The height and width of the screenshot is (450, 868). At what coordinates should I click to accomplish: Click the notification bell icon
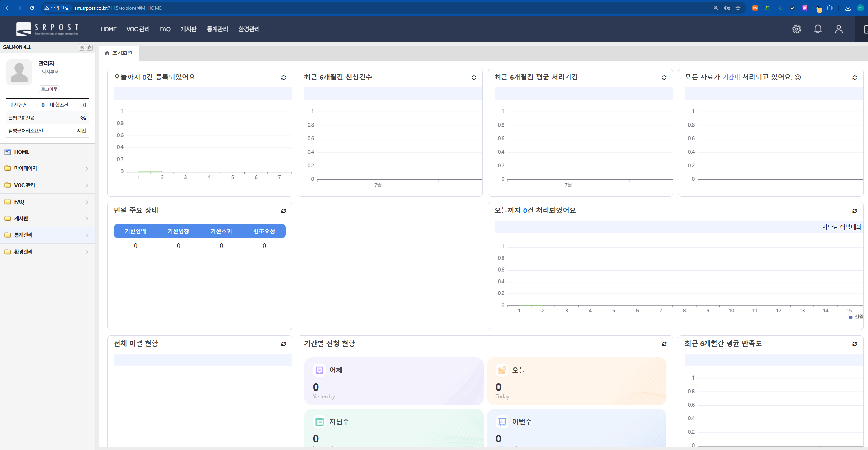point(818,29)
